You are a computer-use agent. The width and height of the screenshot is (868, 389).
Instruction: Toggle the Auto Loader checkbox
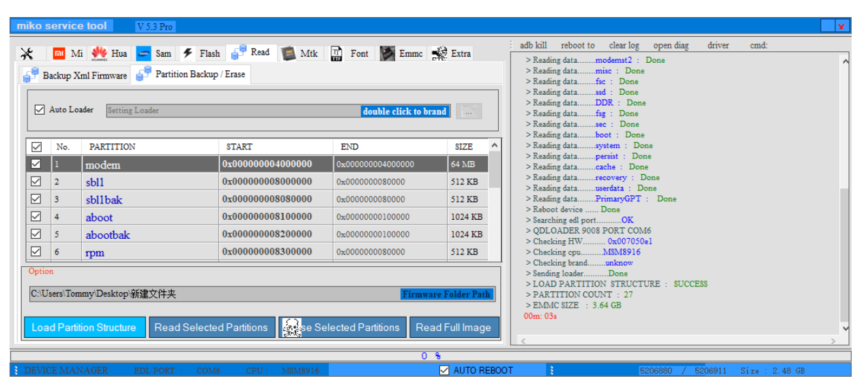click(x=40, y=110)
